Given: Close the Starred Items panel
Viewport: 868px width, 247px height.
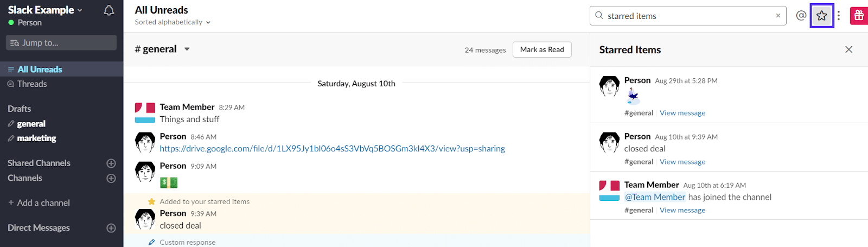Looking at the screenshot, I should (x=848, y=49).
